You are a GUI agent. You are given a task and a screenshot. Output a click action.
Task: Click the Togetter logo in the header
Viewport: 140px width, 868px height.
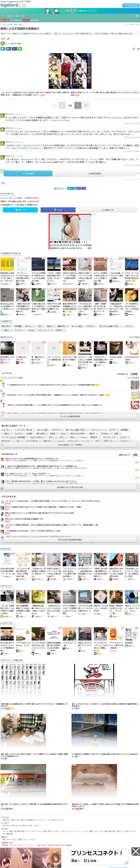(9, 5)
